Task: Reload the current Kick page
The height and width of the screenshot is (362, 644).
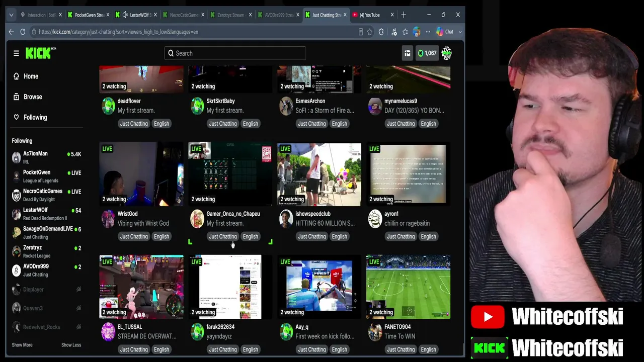Action: 23,32
